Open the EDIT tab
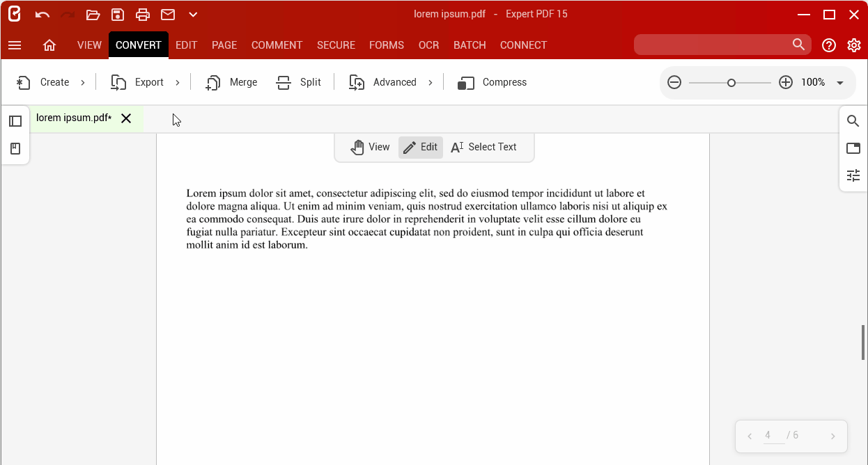This screenshot has width=868, height=465. (187, 45)
